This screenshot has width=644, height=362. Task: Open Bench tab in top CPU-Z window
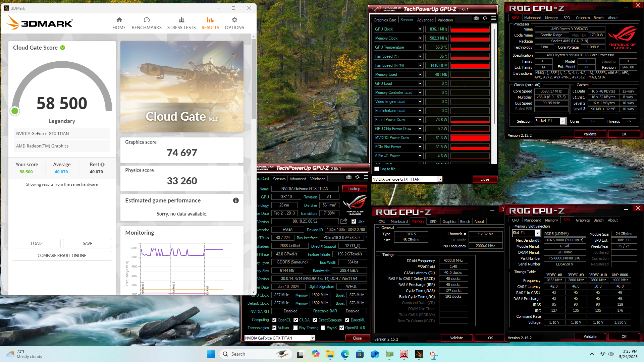(x=598, y=18)
